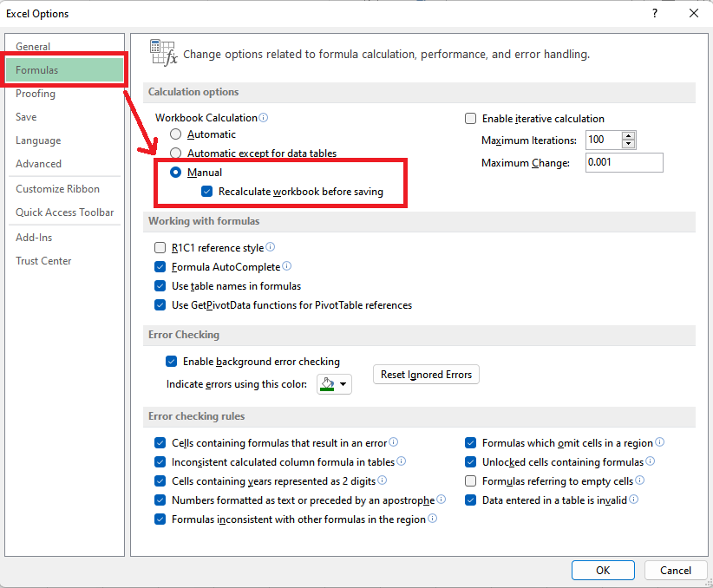Select Manual workbook calculation
Screen dimensions: 713x588
175,173
